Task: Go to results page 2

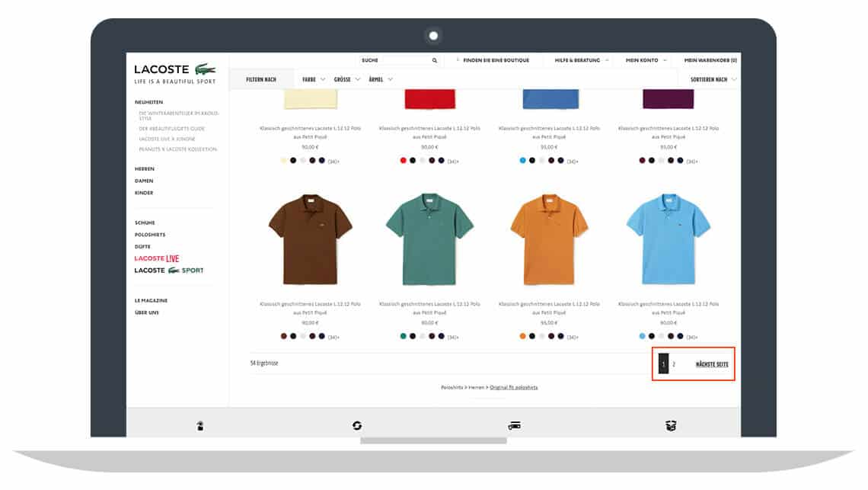Action: click(x=674, y=364)
